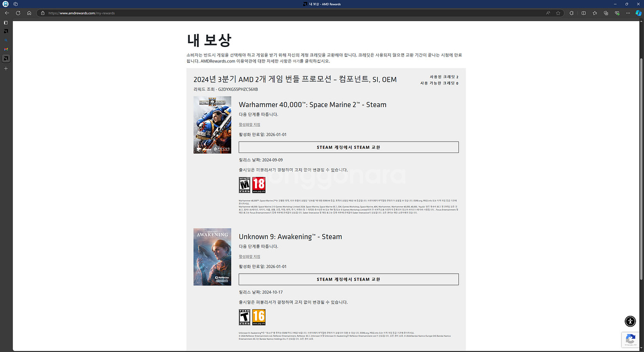Image resolution: width=644 pixels, height=352 pixels.
Task: Click Space Marine 2 cover art
Action: pos(212,125)
